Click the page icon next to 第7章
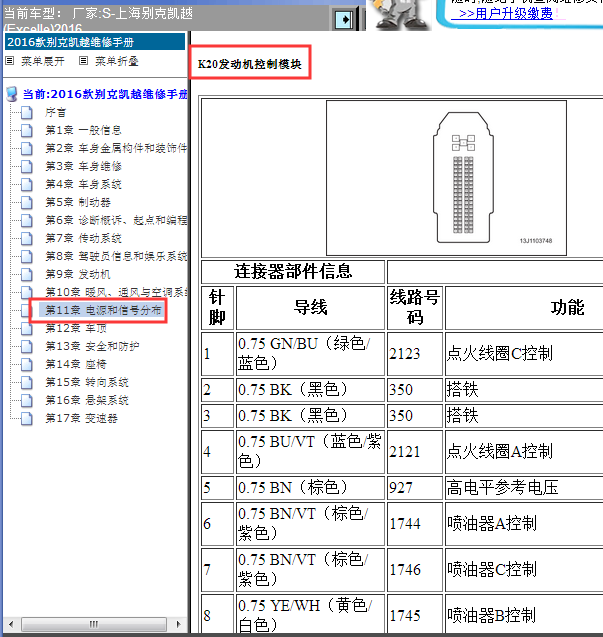Image resolution: width=603 pixels, height=637 pixels. click(x=27, y=238)
